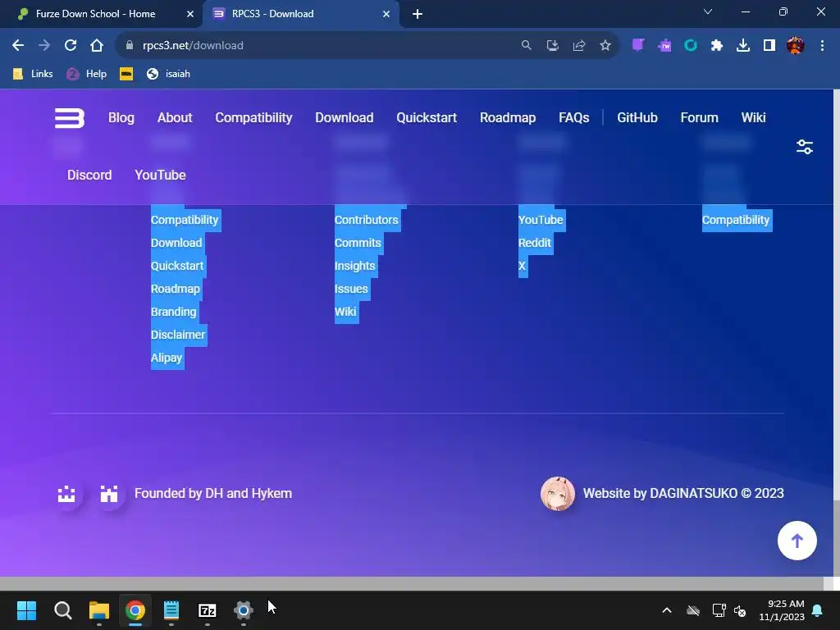
Task: Open Reddit footer link
Action: tap(535, 243)
